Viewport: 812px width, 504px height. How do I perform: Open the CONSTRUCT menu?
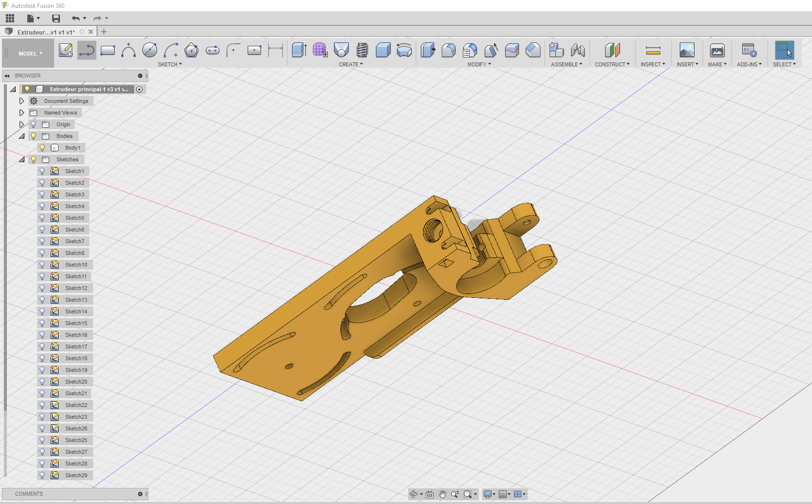[x=612, y=64]
